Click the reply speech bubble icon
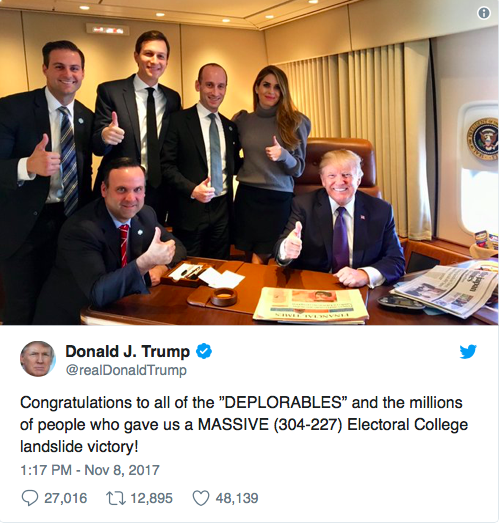 30,498
